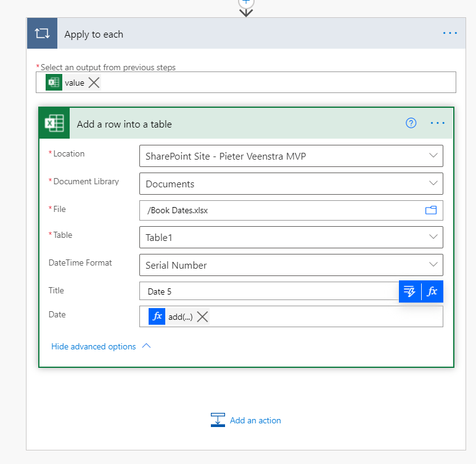Open the file picker folder icon
The height and width of the screenshot is (464, 476).
coord(431,210)
